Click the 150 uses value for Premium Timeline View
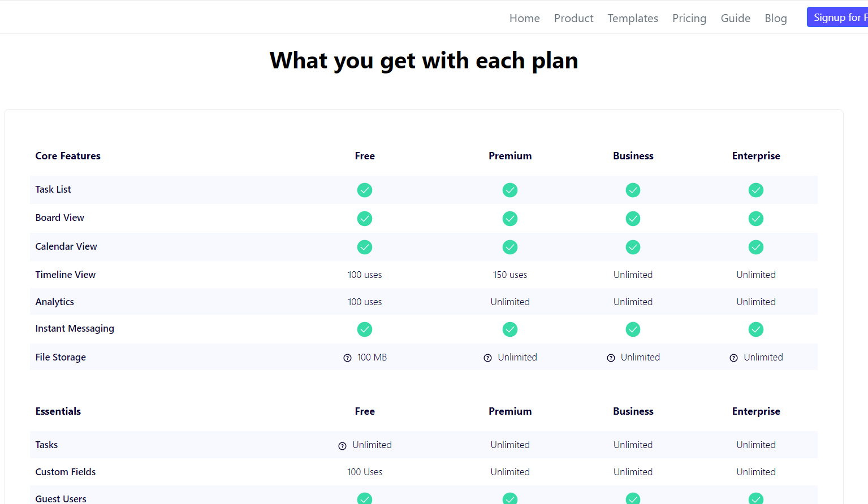868x504 pixels. 510,275
